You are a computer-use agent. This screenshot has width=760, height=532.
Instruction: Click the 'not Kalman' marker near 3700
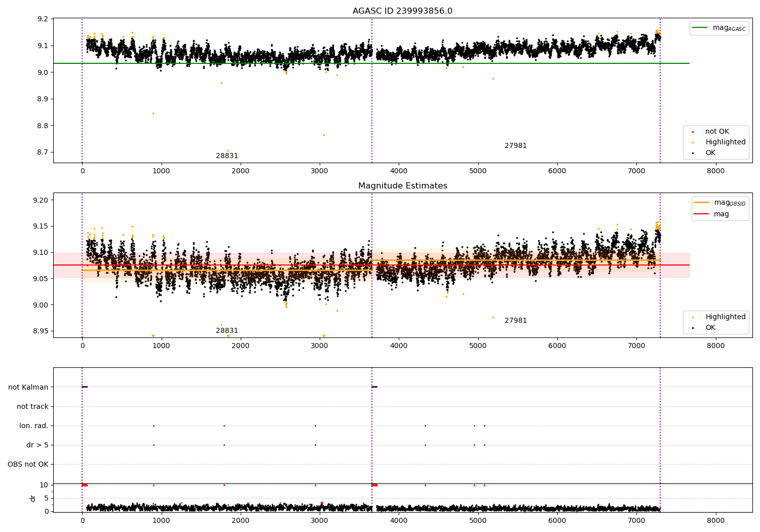tap(374, 387)
